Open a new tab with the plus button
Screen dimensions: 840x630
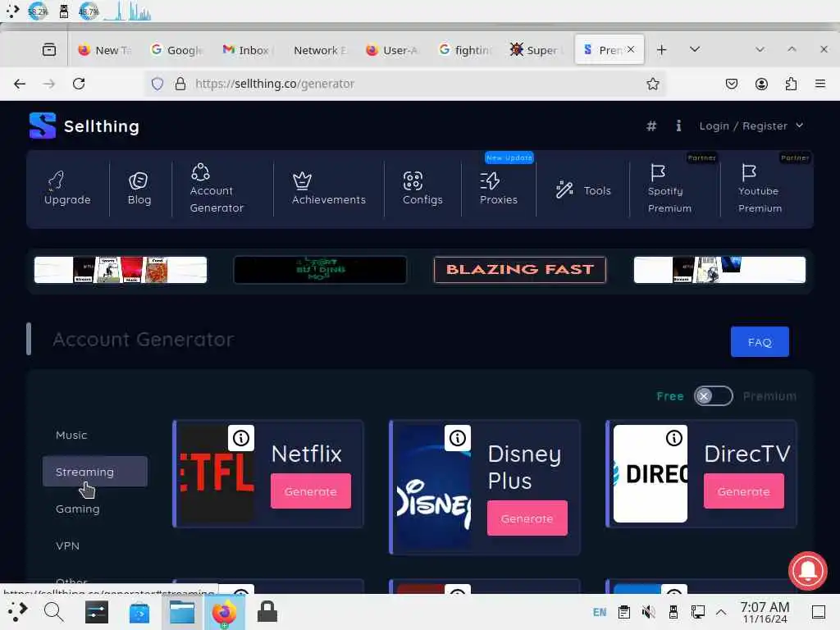(662, 50)
